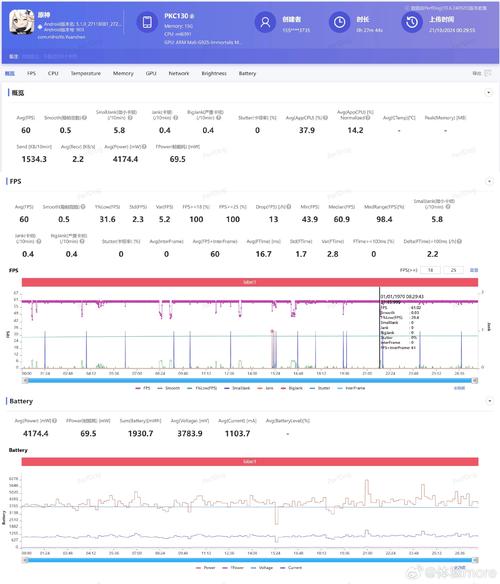Click the remarks note line in header
The height and width of the screenshot is (584, 500).
point(43,56)
